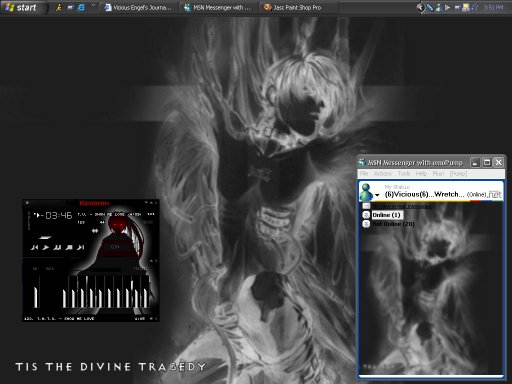Viewport: 512px width, 384px height.
Task: Toggle the shuffle/repeat arrows in player
Action: coord(95,231)
